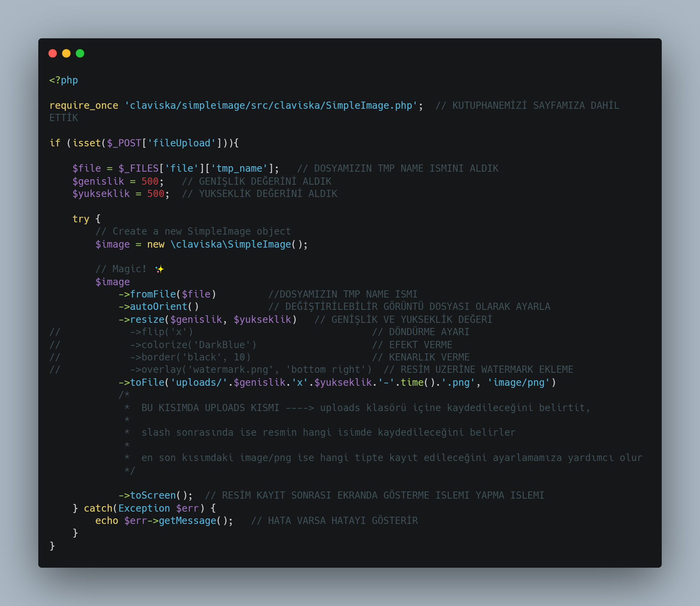Click the new \claviska\SimpleImage() call

[227, 244]
